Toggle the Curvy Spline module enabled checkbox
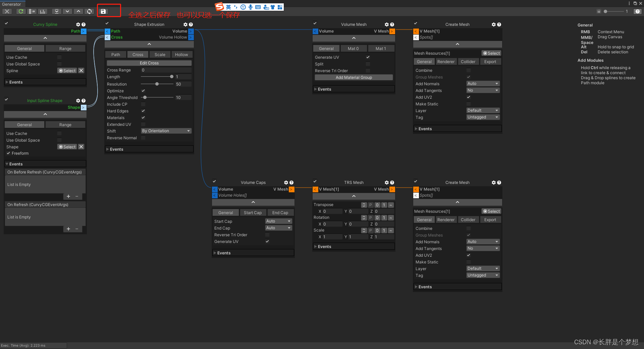Image resolution: width=644 pixels, height=349 pixels. [x=6, y=23]
